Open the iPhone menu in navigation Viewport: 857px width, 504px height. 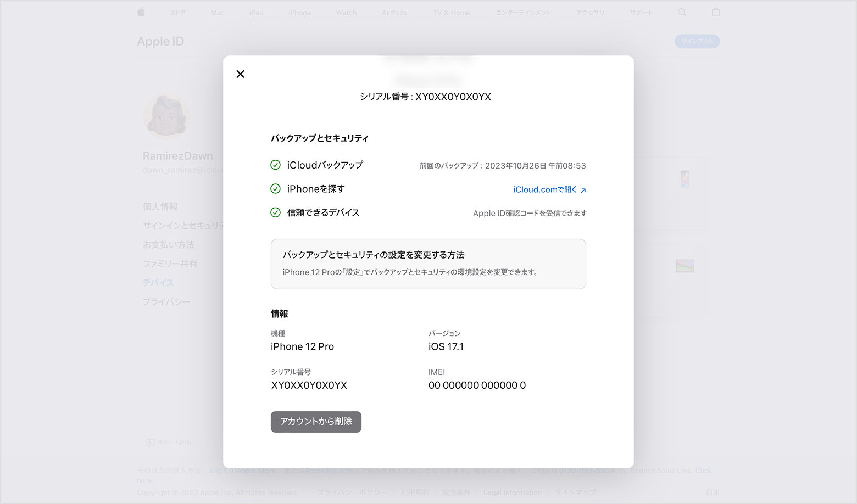click(x=300, y=12)
